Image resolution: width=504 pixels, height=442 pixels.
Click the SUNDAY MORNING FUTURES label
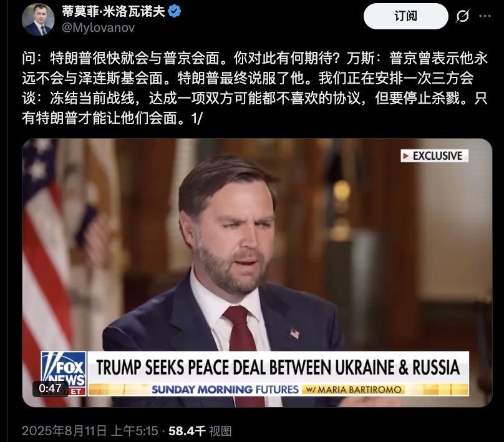click(225, 390)
